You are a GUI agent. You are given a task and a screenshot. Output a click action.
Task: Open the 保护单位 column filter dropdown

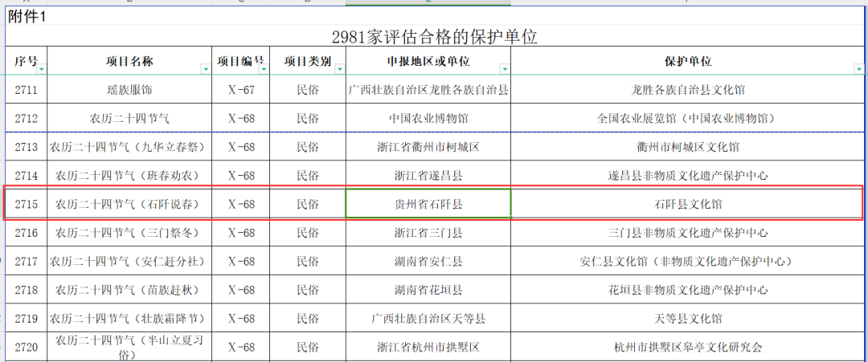[x=858, y=70]
